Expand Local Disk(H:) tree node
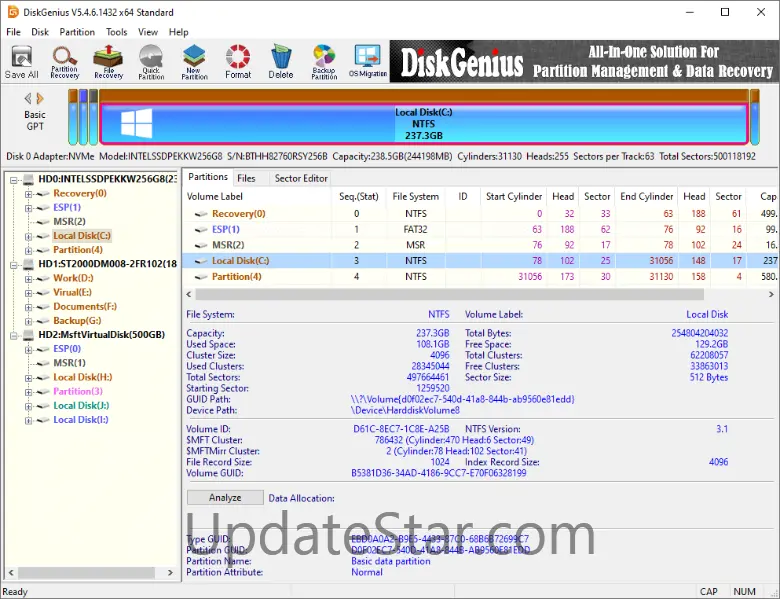Screen dimensions: 780x599 (x=28, y=378)
